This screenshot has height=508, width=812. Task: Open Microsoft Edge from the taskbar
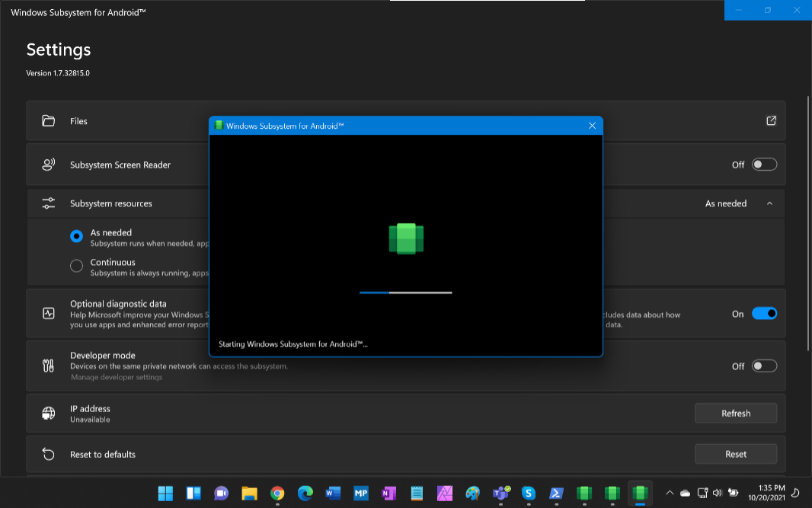point(305,494)
